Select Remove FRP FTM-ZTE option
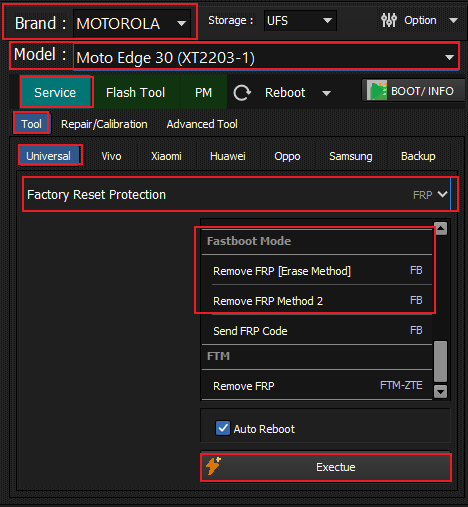The width and height of the screenshot is (468, 507). [317, 386]
